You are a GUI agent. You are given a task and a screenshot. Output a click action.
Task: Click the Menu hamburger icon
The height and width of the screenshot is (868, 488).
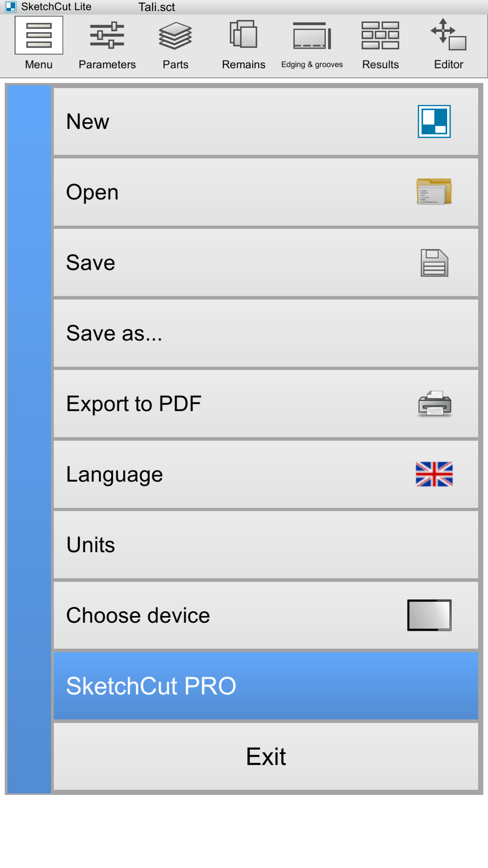click(39, 35)
